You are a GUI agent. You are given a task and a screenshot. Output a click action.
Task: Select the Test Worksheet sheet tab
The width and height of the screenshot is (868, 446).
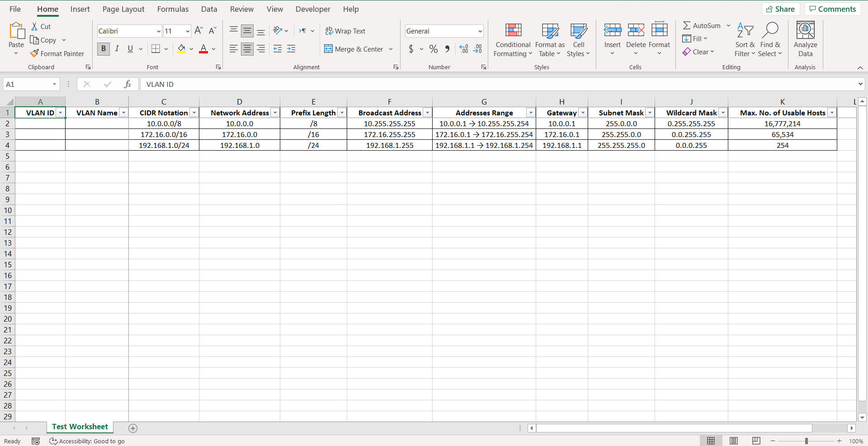coord(80,427)
